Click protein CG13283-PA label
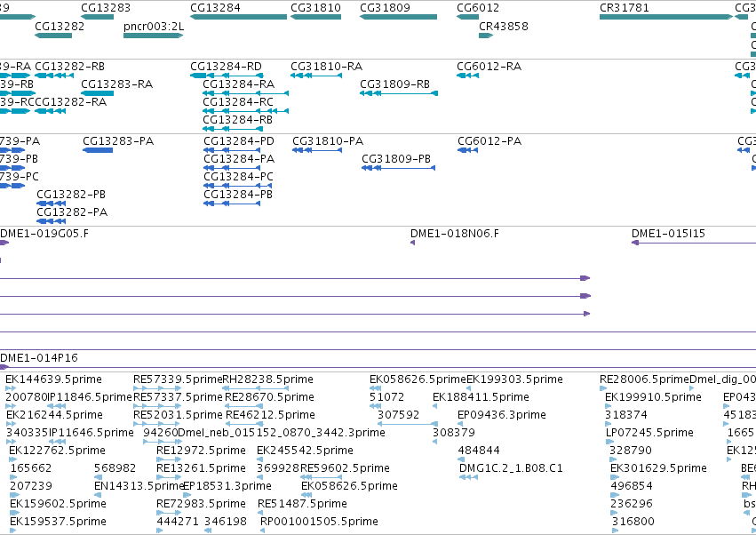This screenshot has height=535, width=756. 118,141
